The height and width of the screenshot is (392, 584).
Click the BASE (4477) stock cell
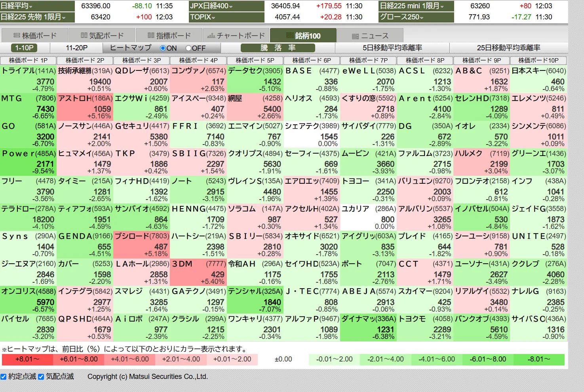(x=312, y=79)
